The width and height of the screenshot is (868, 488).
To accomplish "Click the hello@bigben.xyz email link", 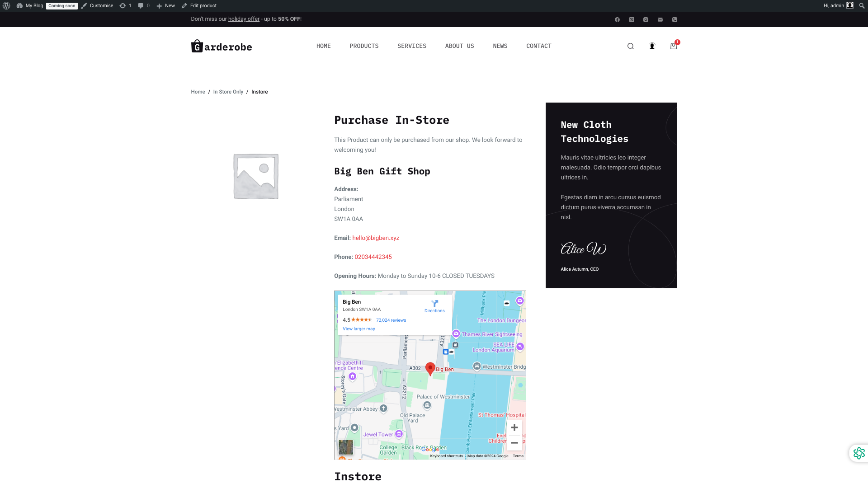I will [376, 238].
